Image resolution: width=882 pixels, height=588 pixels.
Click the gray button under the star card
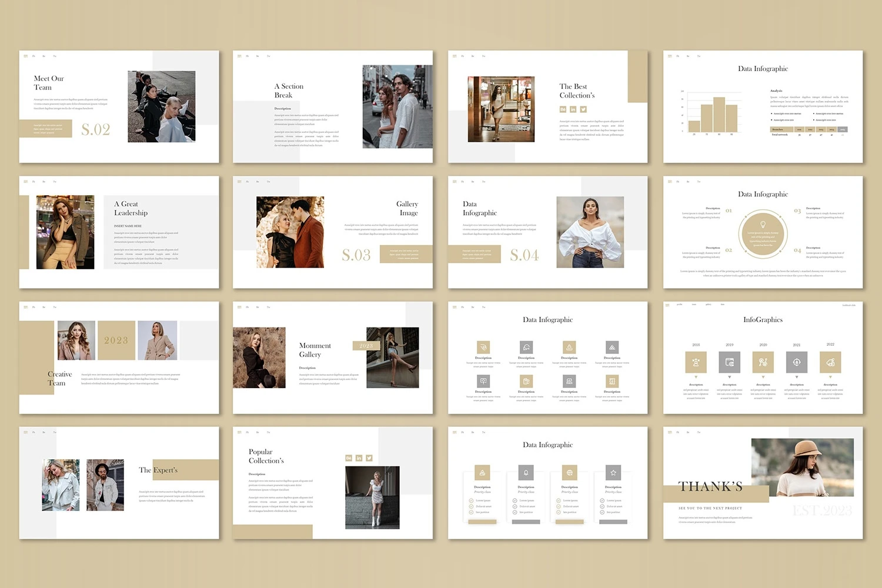click(x=613, y=522)
